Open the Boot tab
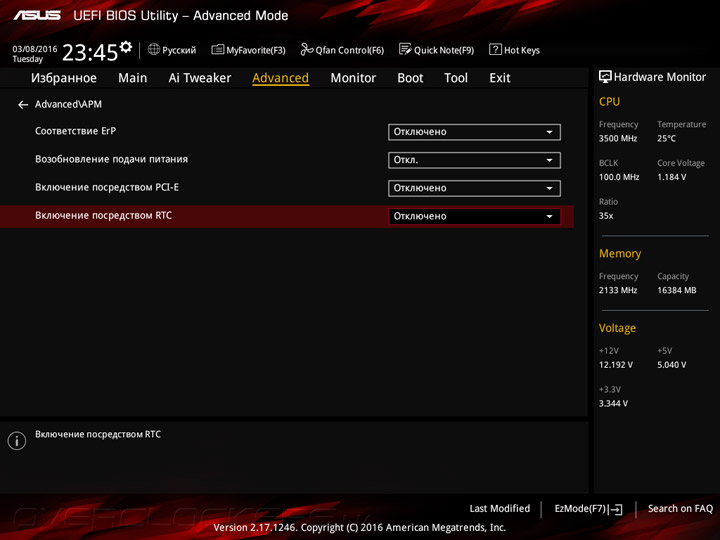 [x=410, y=78]
